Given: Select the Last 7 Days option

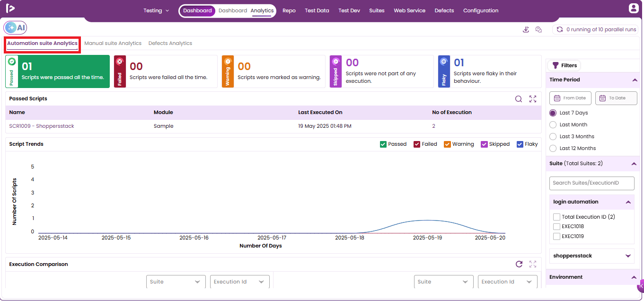Looking at the screenshot, I should pyautogui.click(x=553, y=113).
